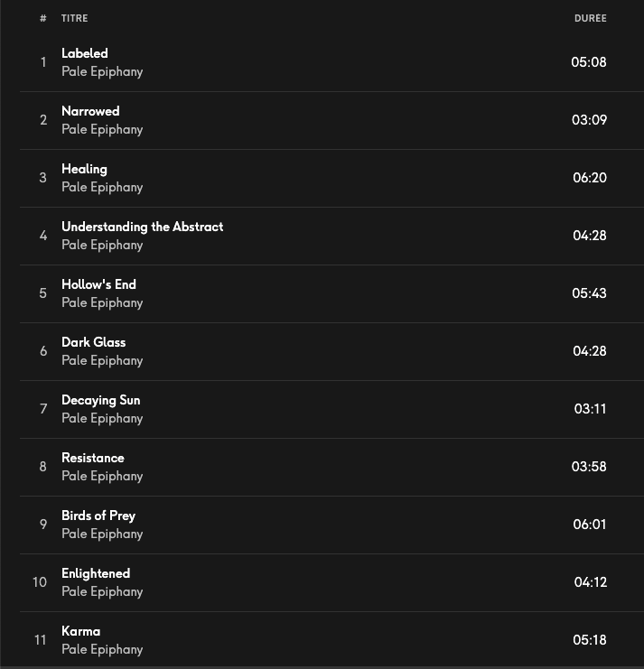Play the song Decaying Sun

point(100,400)
